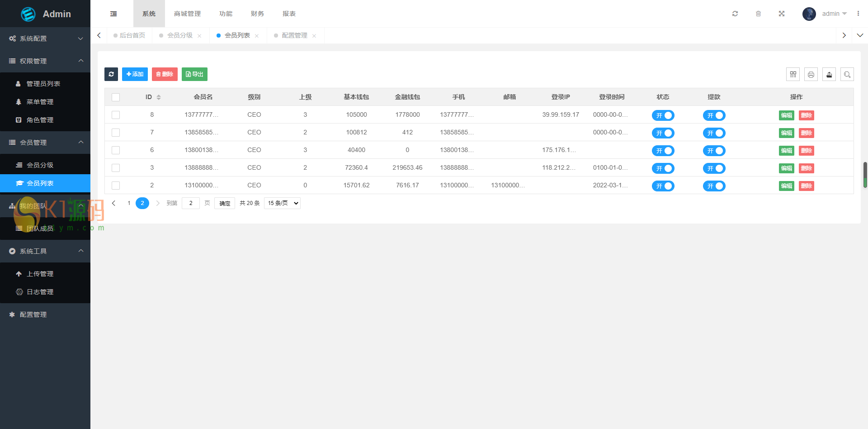The image size is (868, 429).
Task: Enter fullscreen using the expand icon
Action: pos(782,14)
